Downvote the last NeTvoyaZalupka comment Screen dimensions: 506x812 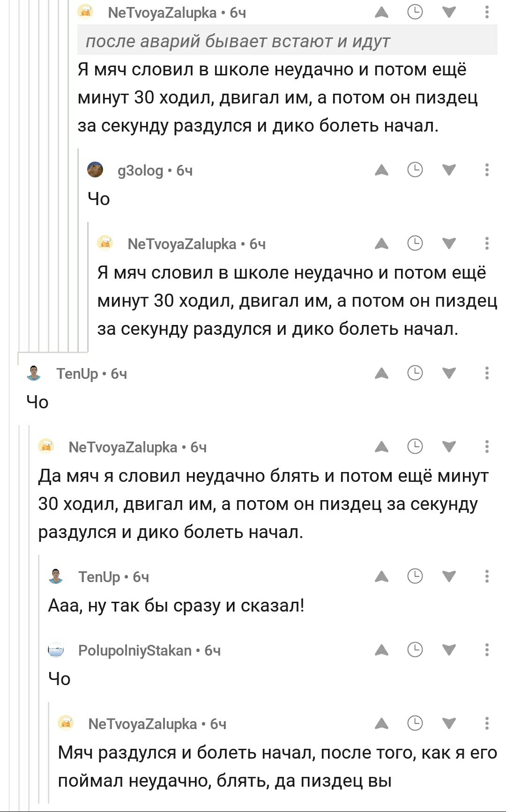click(x=449, y=723)
